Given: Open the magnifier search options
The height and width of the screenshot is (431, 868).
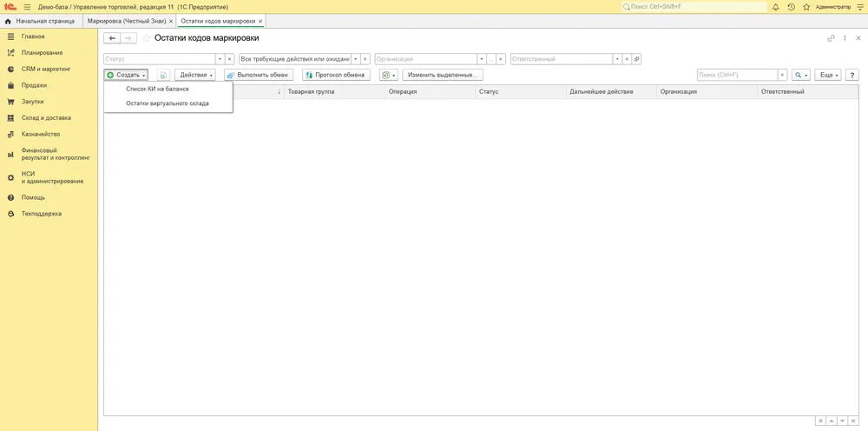Looking at the screenshot, I should (x=800, y=75).
